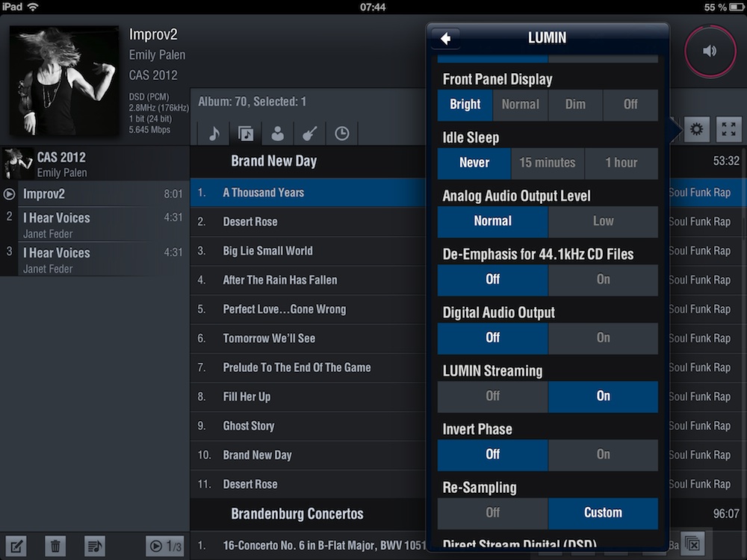This screenshot has width=747, height=560.
Task: Tap the speaker icon in the volume dial
Action: pos(710,51)
